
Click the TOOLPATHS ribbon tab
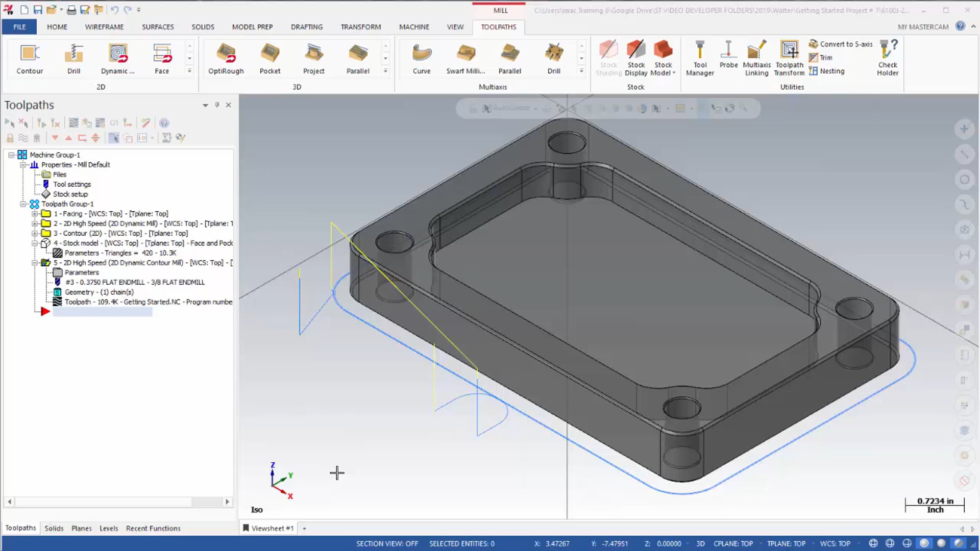(499, 27)
